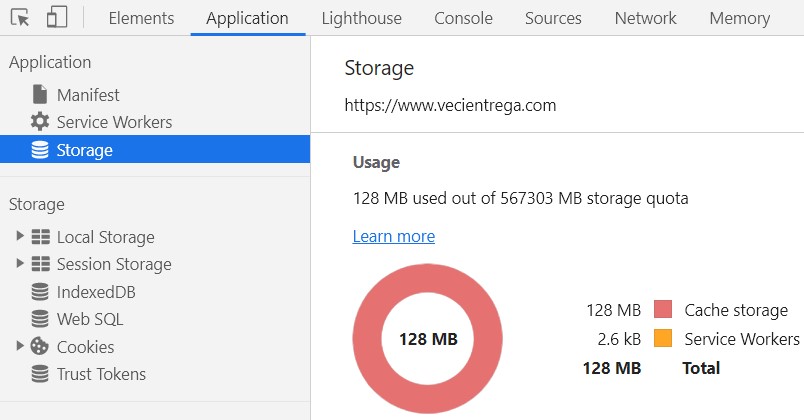Switch to the Network tab

click(x=645, y=18)
